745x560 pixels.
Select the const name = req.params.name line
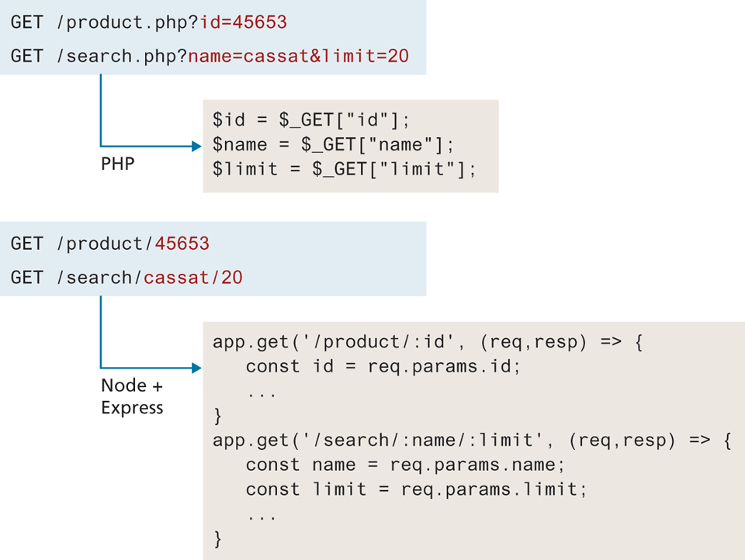pyautogui.click(x=401, y=465)
